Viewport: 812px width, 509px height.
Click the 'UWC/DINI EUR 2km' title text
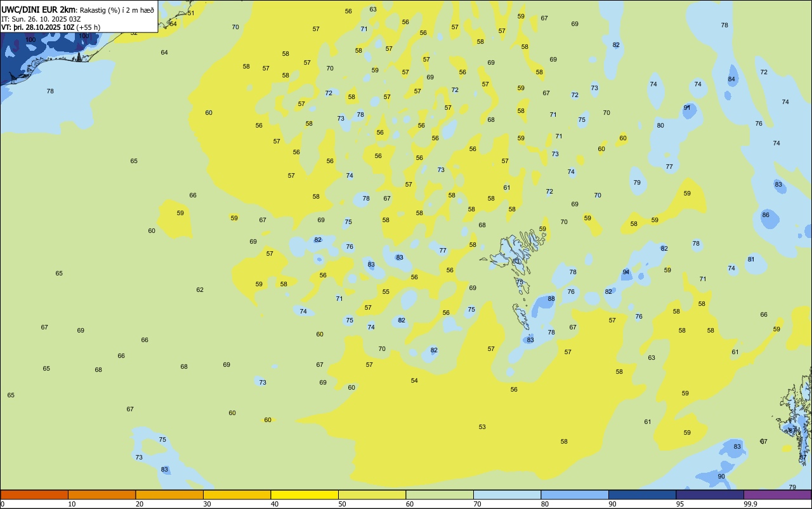coord(39,10)
